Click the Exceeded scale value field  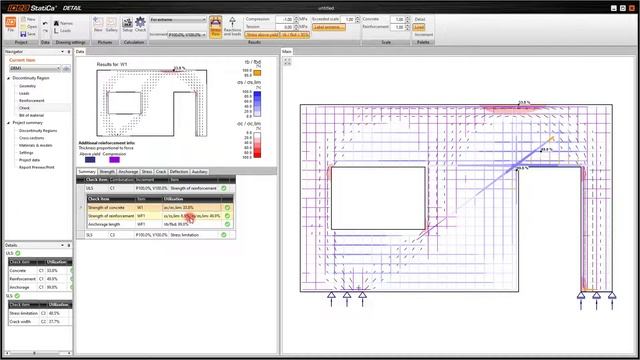point(348,19)
